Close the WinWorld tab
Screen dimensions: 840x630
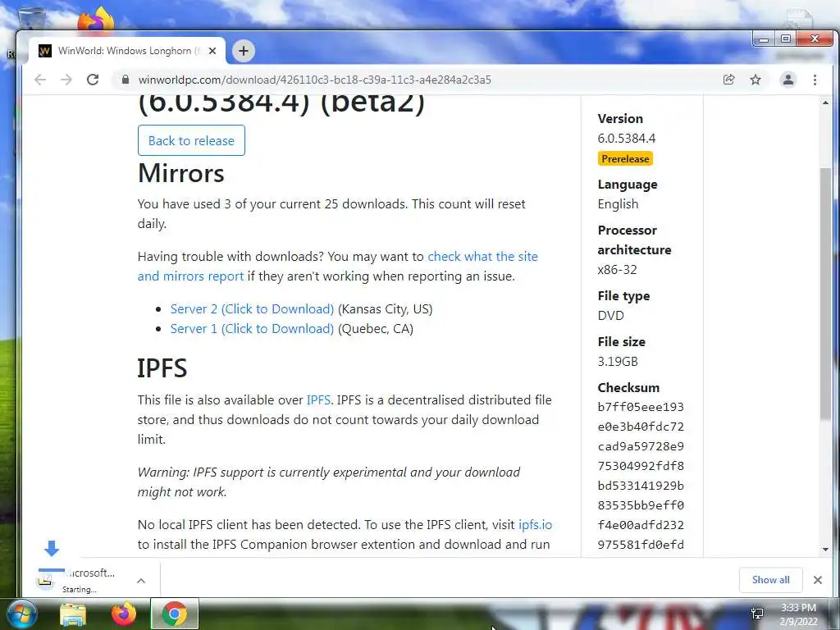(212, 51)
